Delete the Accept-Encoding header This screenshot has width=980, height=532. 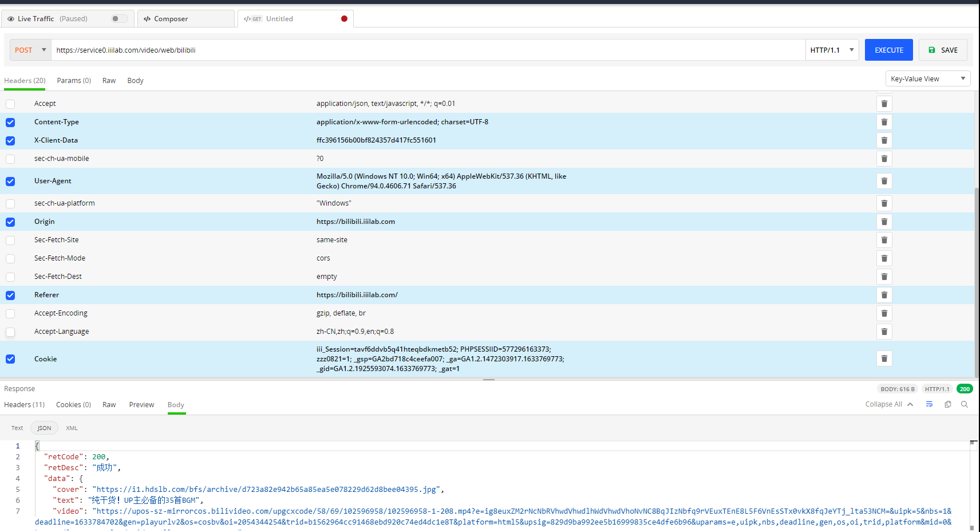(x=884, y=313)
